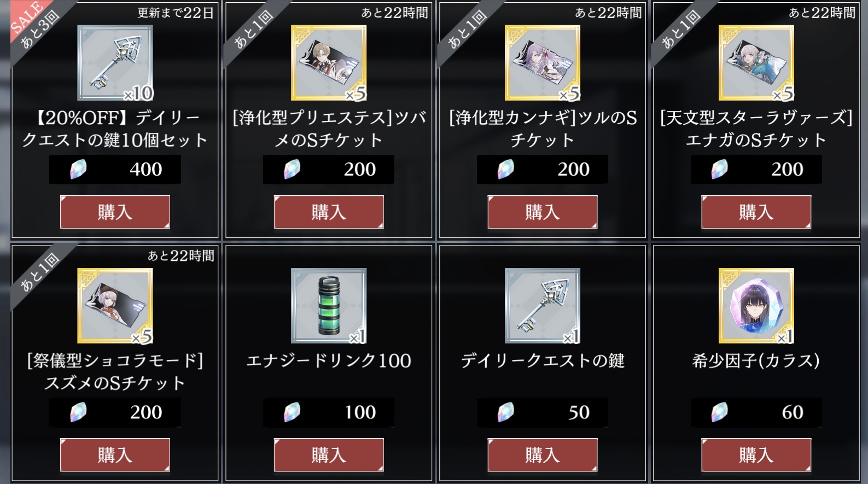Image resolution: width=868 pixels, height=484 pixels.
Task: Open the 希少因子(カラス) item title
Action: [756, 361]
